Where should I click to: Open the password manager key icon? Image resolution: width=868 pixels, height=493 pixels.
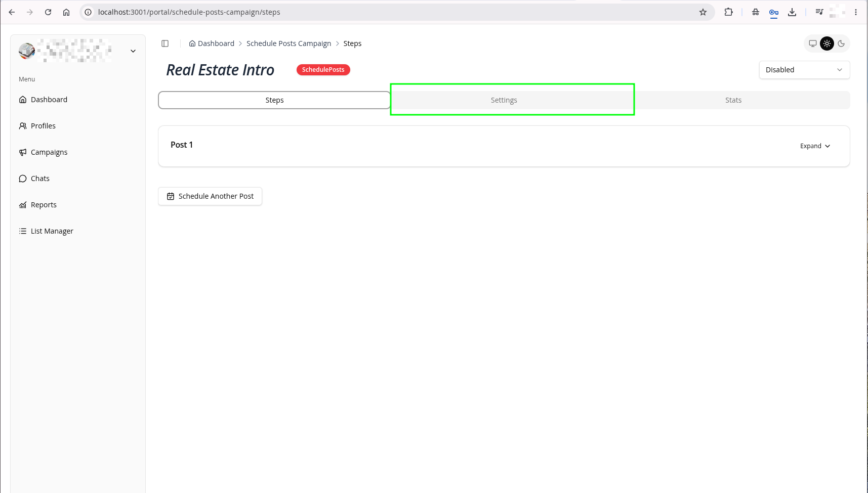pyautogui.click(x=774, y=12)
